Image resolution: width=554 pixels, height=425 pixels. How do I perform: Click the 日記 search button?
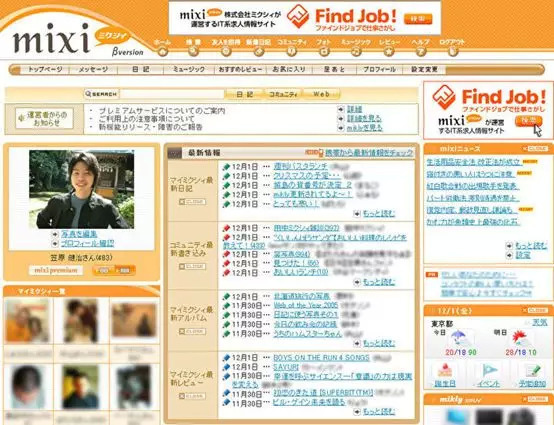point(245,94)
